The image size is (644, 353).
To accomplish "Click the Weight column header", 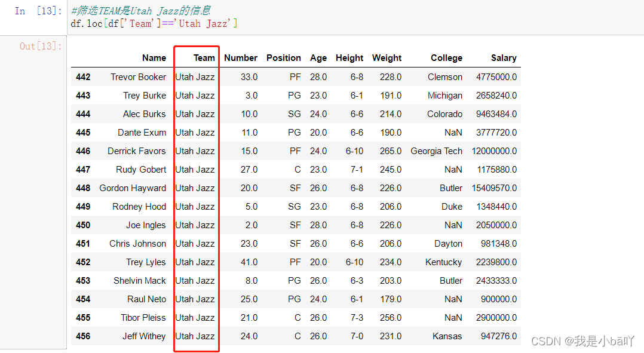I will [x=387, y=58].
